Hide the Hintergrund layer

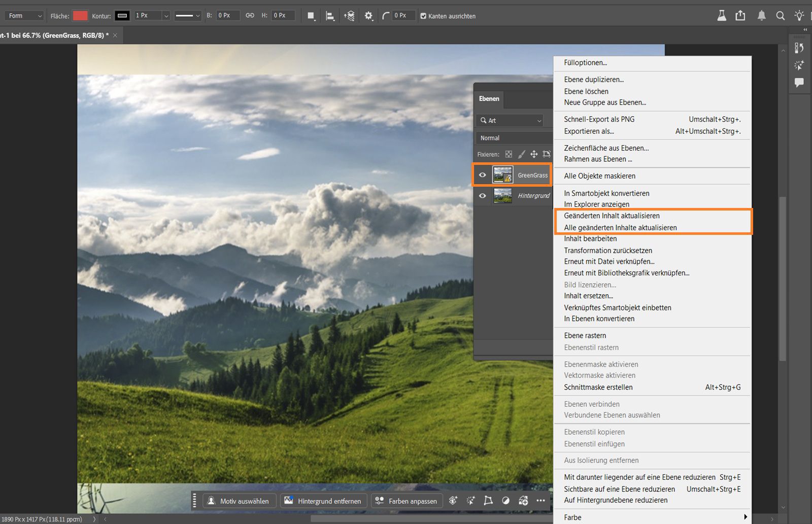(483, 196)
